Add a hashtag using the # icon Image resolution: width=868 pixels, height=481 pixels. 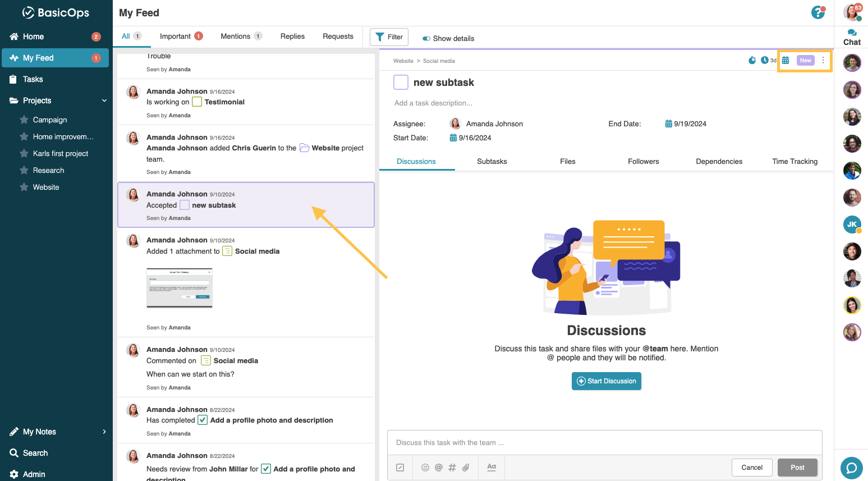tap(452, 467)
